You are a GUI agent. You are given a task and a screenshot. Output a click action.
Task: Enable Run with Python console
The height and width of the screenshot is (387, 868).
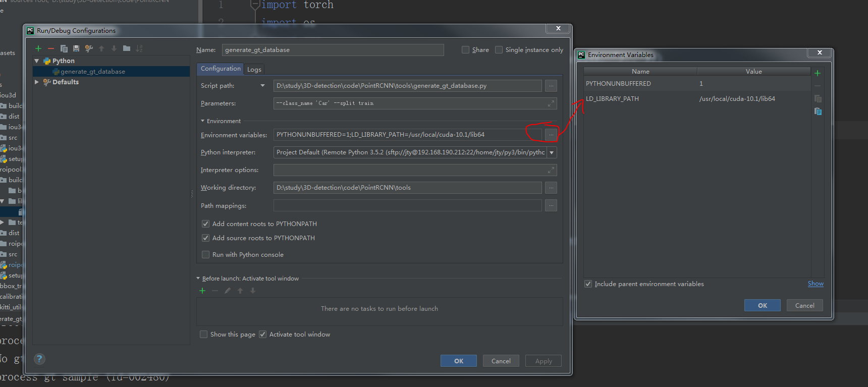pos(205,254)
